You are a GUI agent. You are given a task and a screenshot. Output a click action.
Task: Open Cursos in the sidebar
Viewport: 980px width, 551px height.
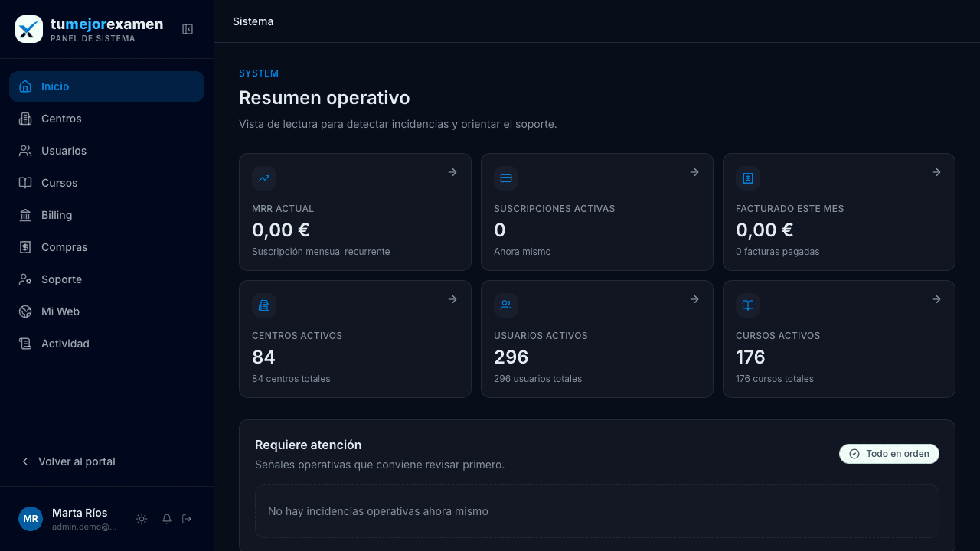coord(106,183)
